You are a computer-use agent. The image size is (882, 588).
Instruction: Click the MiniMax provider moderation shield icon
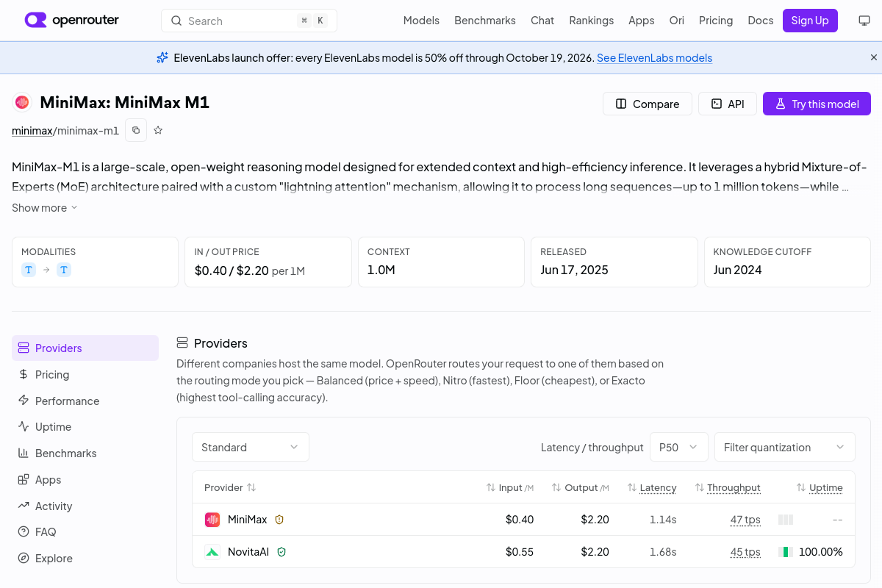pos(279,520)
